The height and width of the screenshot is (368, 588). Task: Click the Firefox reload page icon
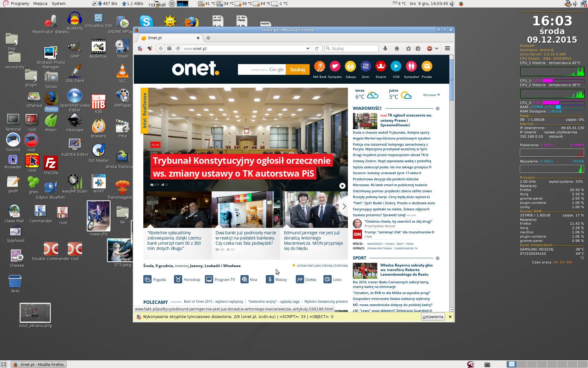coord(317,48)
